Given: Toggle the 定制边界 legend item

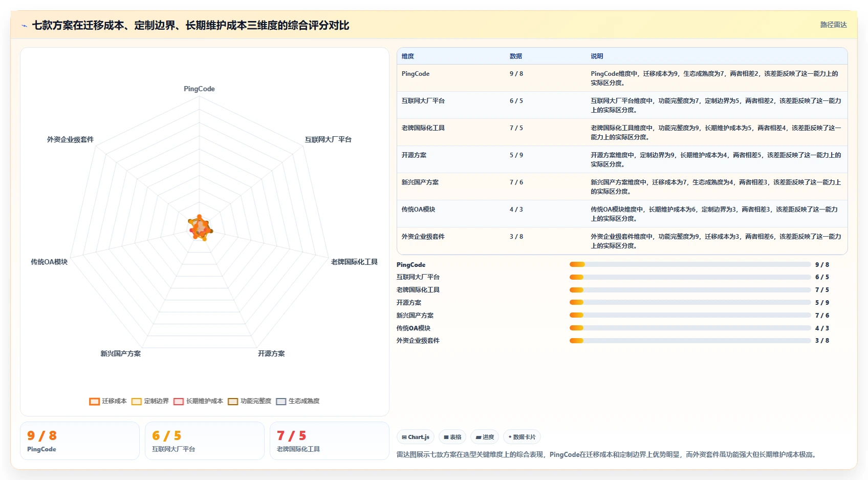Looking at the screenshot, I should pyautogui.click(x=150, y=401).
